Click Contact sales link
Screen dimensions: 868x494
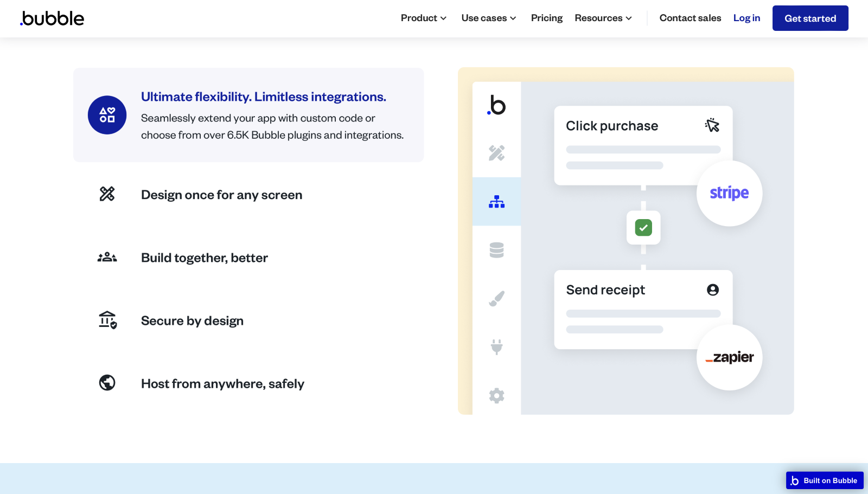pyautogui.click(x=690, y=18)
